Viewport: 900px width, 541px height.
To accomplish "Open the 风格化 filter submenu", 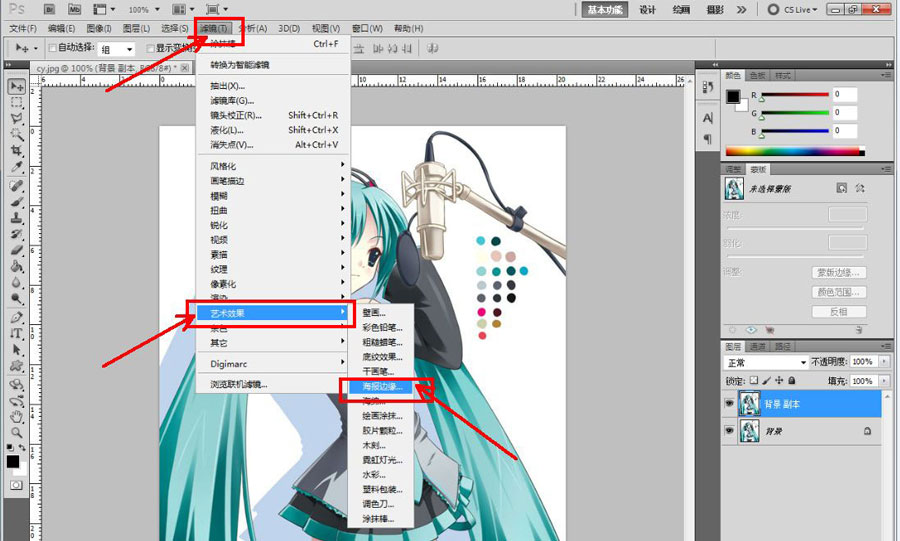I will point(273,166).
